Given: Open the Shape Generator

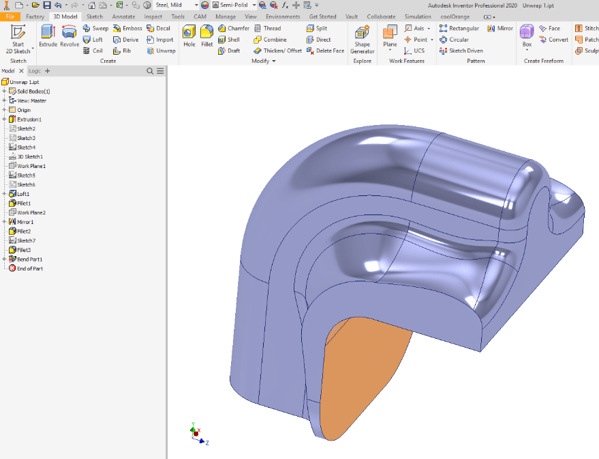Looking at the screenshot, I should [x=362, y=40].
